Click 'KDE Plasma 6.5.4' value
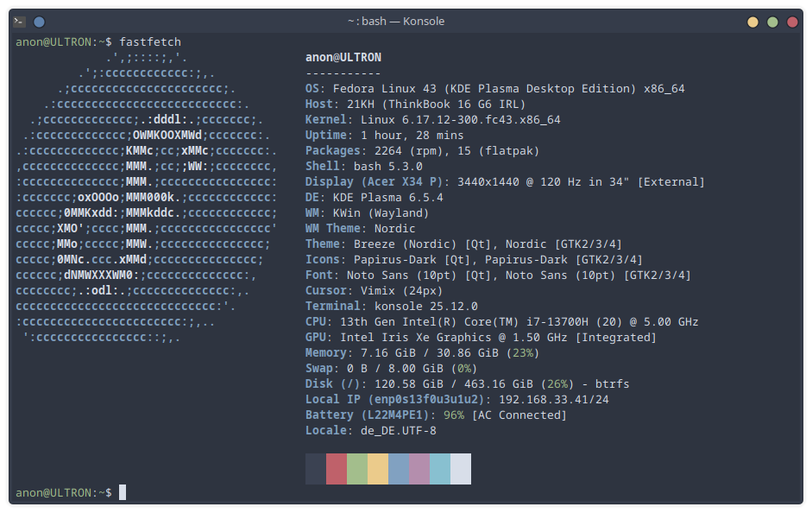The height and width of the screenshot is (513, 812). [387, 198]
